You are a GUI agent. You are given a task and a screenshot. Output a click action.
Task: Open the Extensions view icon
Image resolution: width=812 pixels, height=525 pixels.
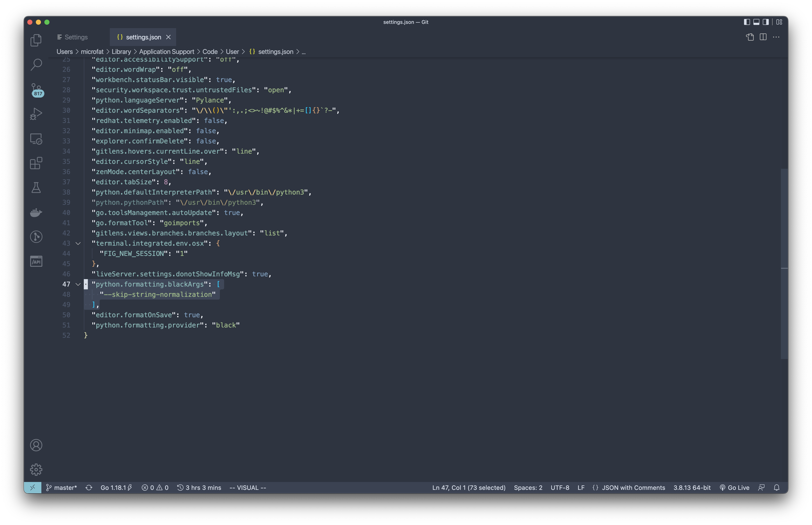point(36,163)
